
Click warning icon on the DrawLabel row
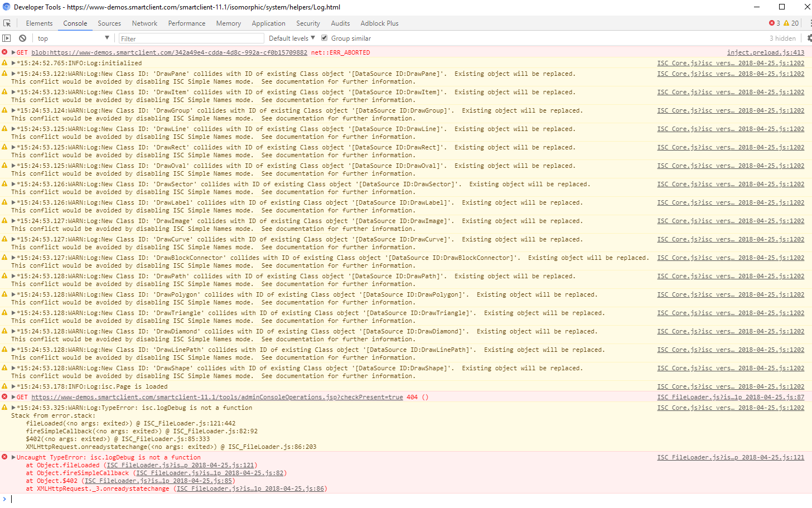4,202
